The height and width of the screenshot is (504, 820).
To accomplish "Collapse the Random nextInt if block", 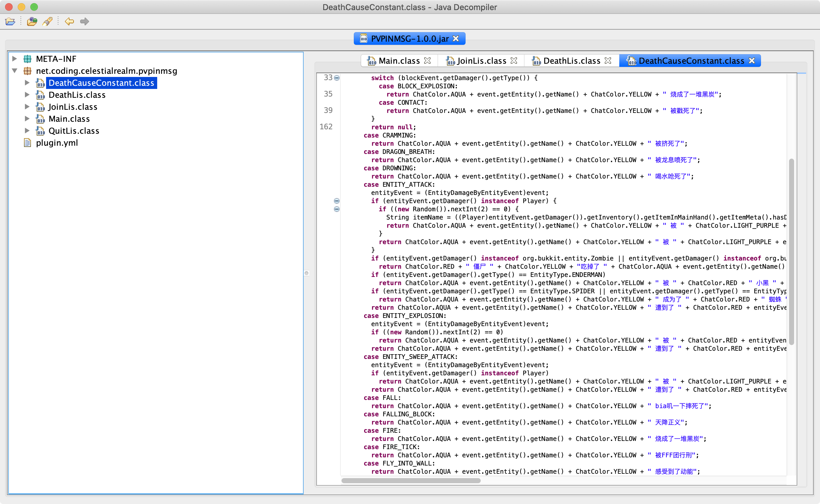I will pos(336,209).
